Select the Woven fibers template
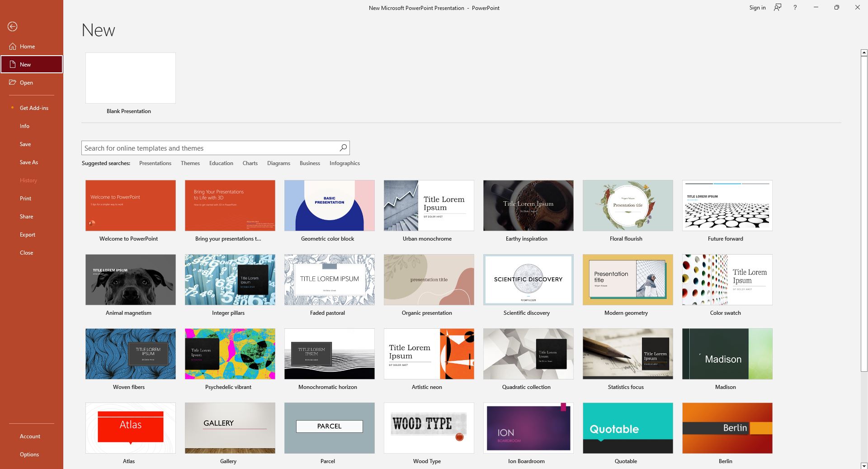This screenshot has height=469, width=868. coord(131,354)
